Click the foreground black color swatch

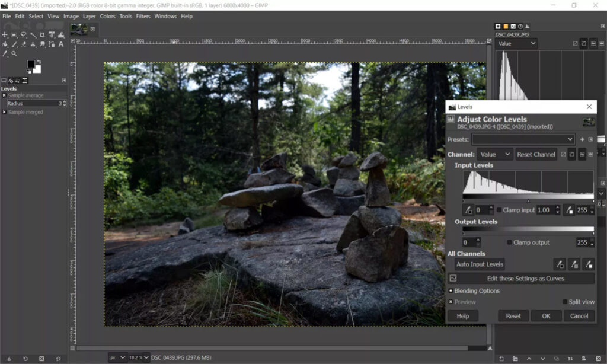point(31,65)
